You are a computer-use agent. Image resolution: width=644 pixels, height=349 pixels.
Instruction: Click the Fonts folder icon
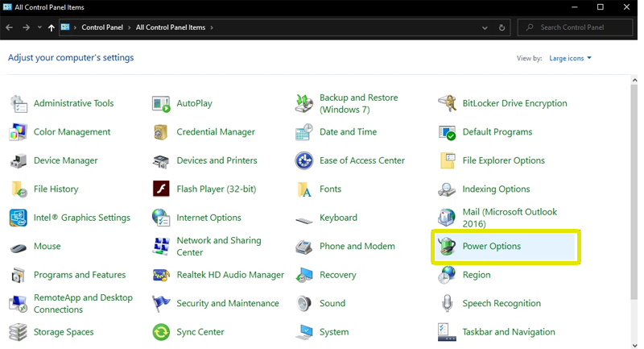pos(304,189)
